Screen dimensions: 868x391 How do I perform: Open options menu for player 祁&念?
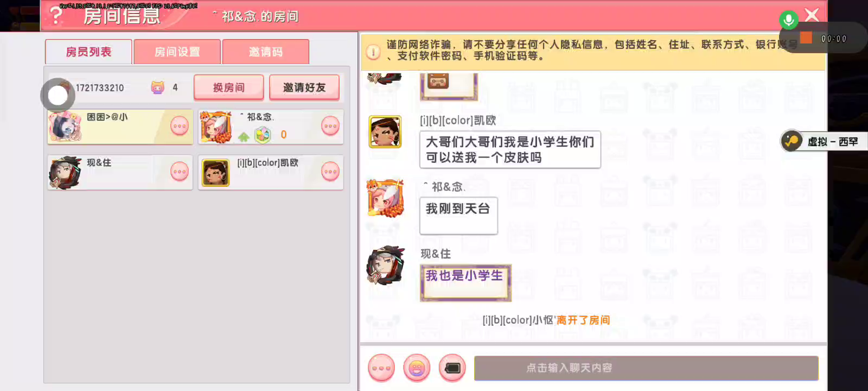[x=330, y=127]
